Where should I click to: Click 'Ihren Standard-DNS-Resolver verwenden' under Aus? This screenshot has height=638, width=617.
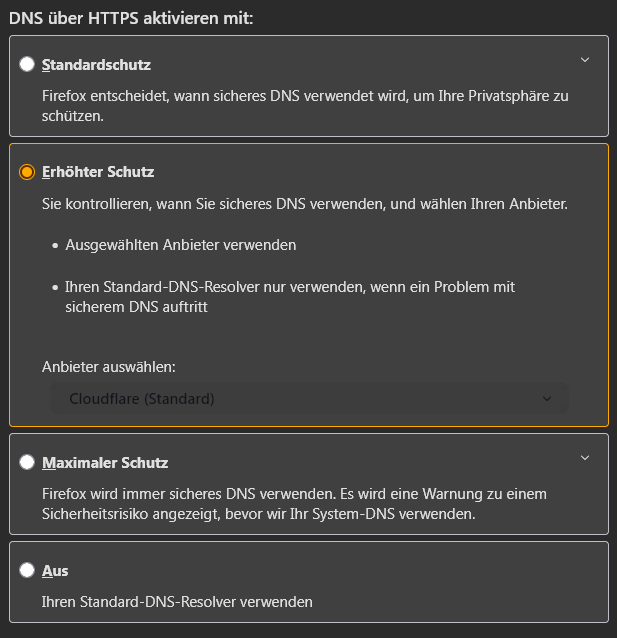click(x=177, y=602)
